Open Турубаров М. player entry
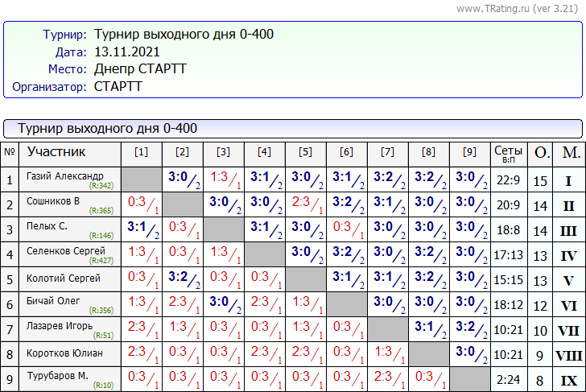Image resolution: width=586 pixels, height=392 pixels. [59, 376]
